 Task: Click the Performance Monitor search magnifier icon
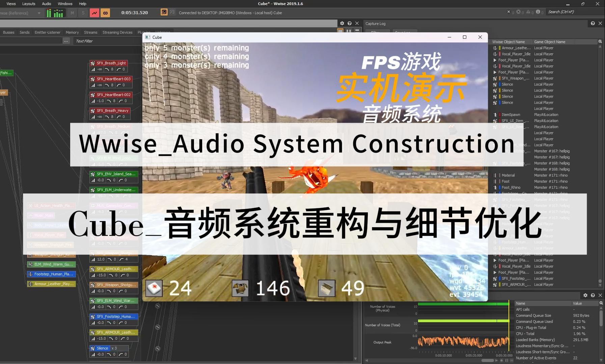click(x=601, y=303)
